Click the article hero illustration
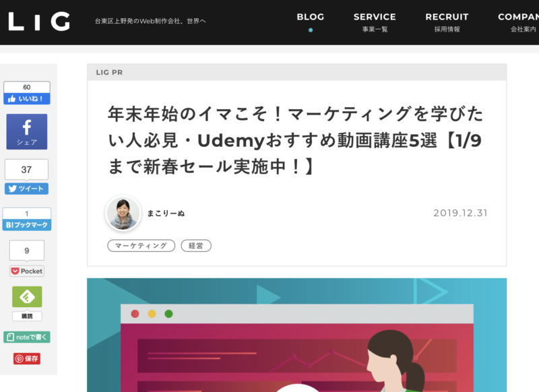 (x=296, y=335)
